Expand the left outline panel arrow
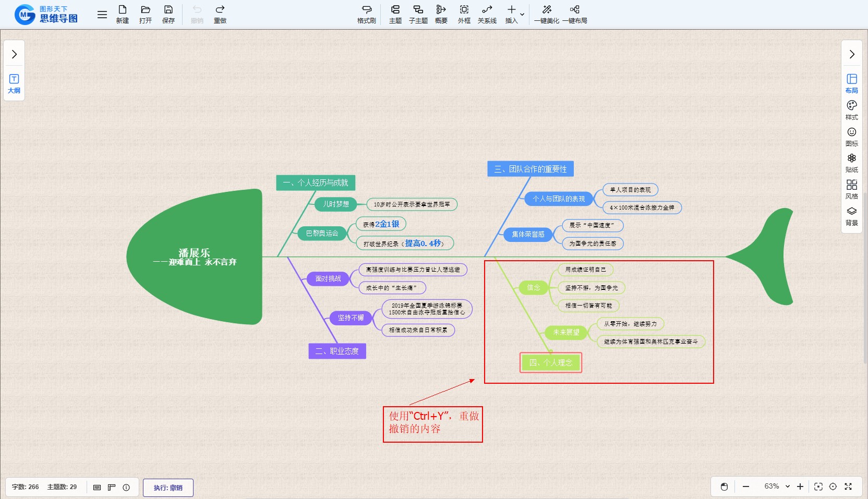The image size is (868, 499). click(14, 54)
